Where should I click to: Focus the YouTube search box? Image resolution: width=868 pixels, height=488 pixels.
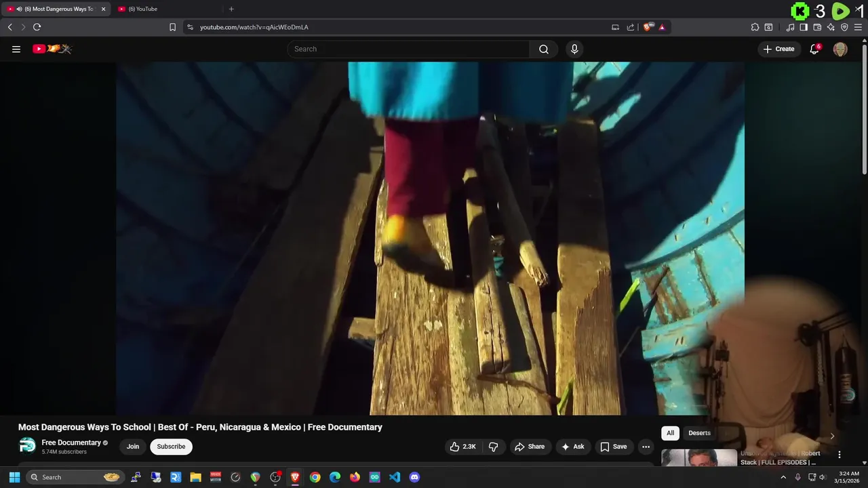(x=408, y=49)
